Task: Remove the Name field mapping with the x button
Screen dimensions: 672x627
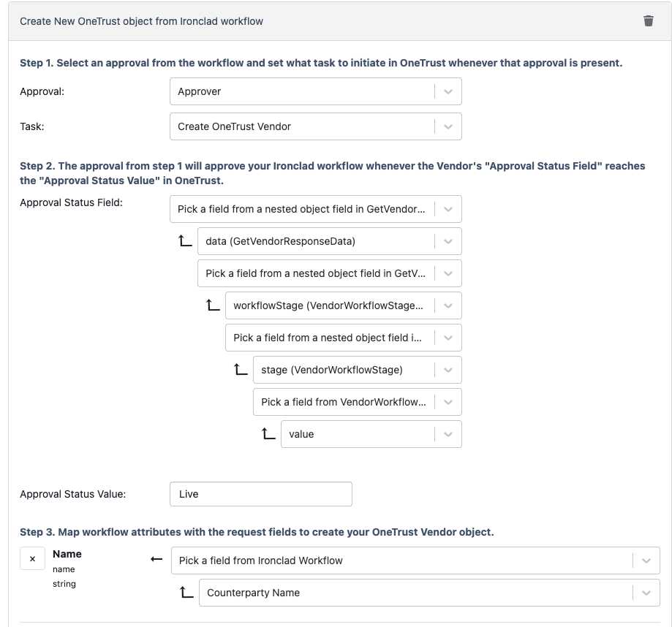Action: tap(33, 558)
